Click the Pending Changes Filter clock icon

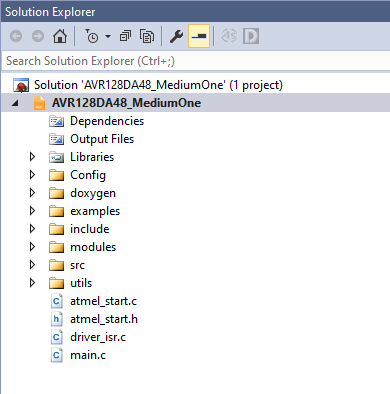pyautogui.click(x=92, y=36)
